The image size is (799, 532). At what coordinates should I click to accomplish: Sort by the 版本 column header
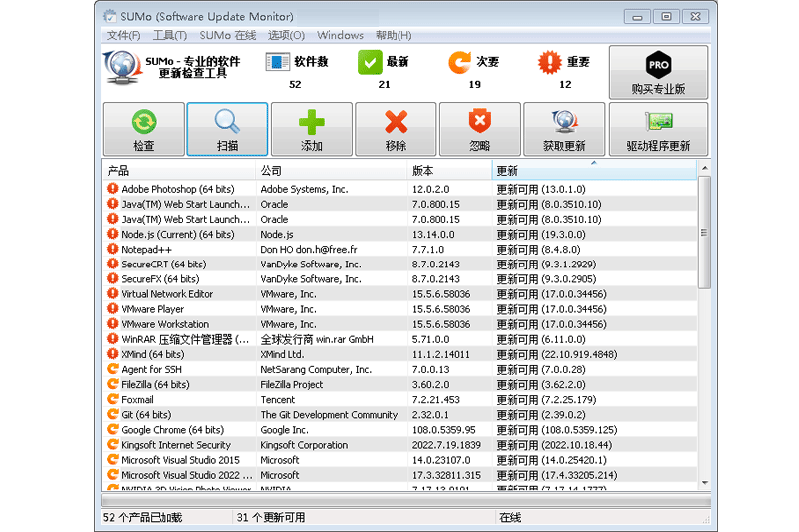(450, 170)
